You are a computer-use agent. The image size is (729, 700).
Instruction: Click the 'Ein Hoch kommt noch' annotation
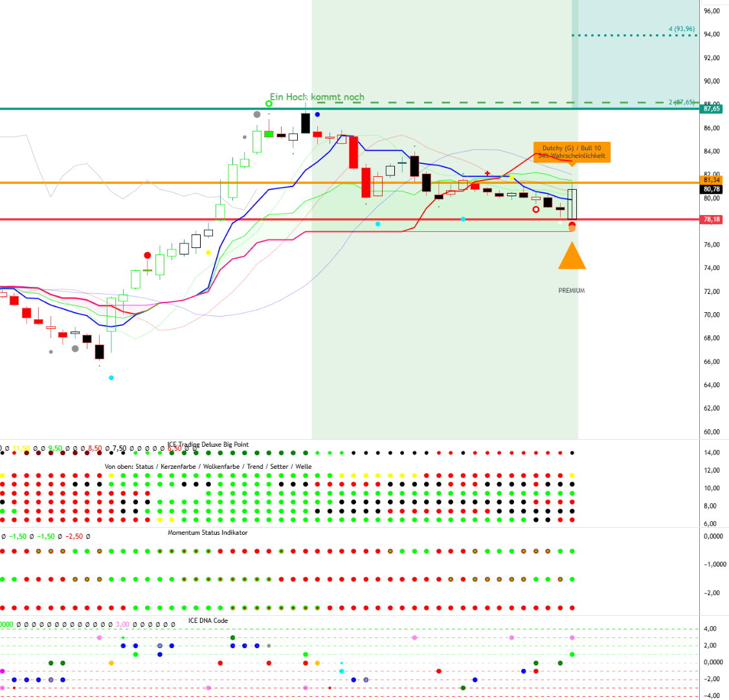[317, 97]
